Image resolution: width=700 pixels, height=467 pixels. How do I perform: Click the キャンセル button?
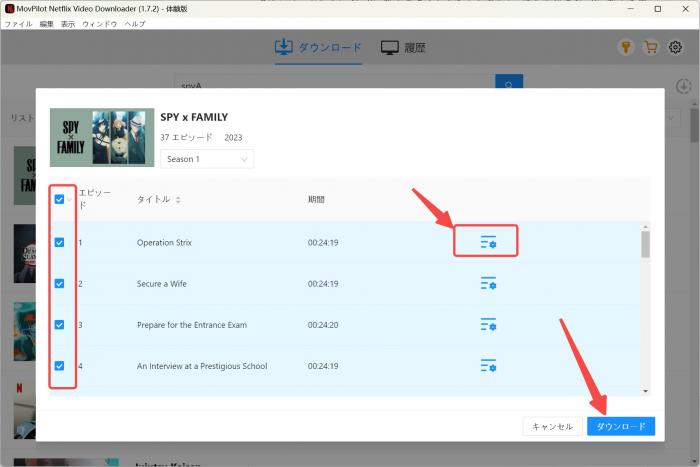click(552, 426)
